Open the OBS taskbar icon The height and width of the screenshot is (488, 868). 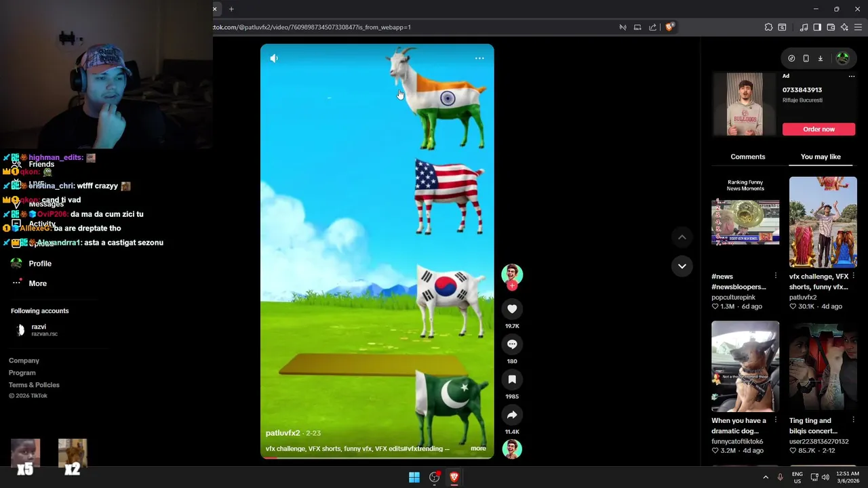pyautogui.click(x=435, y=477)
